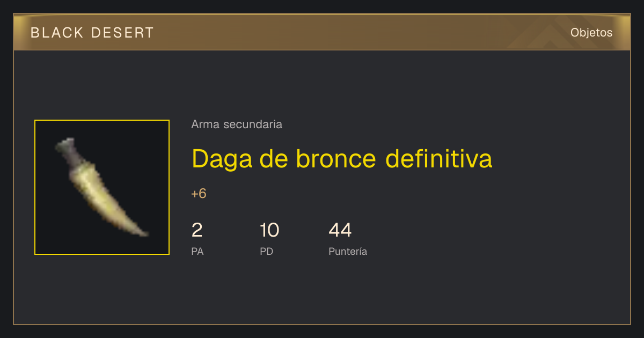
Task: Click the word 'definitiva' in the item name
Action: click(439, 159)
